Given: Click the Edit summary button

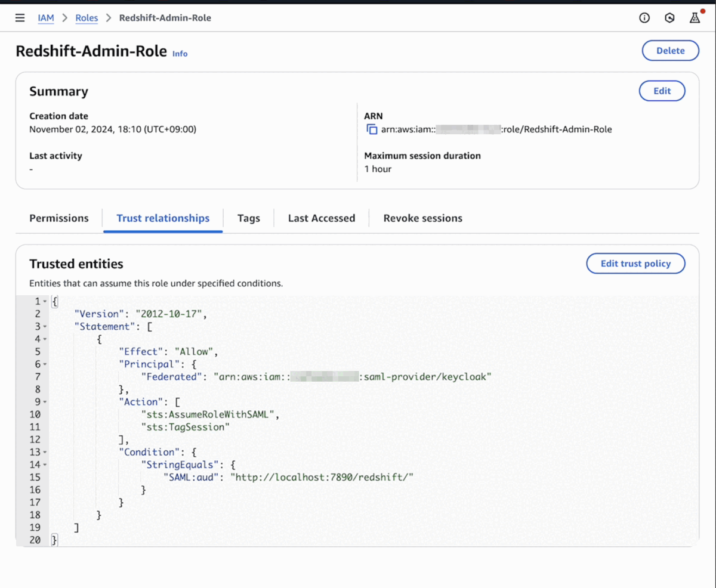Looking at the screenshot, I should pos(662,91).
